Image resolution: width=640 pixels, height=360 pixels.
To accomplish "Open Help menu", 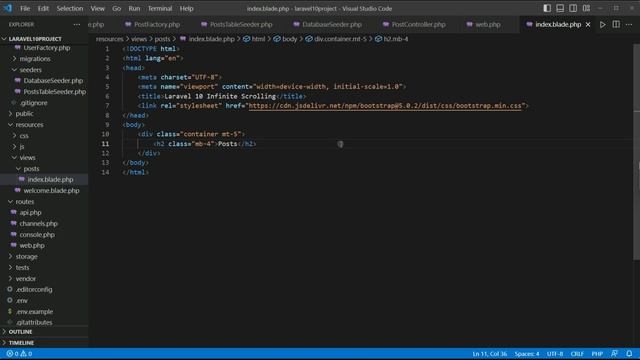I will coord(187,9).
